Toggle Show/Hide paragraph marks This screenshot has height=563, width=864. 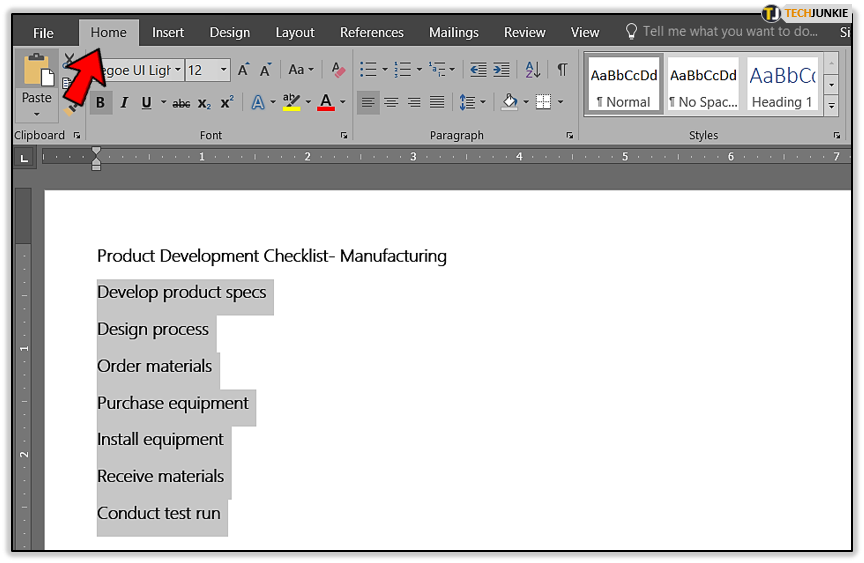pyautogui.click(x=561, y=69)
